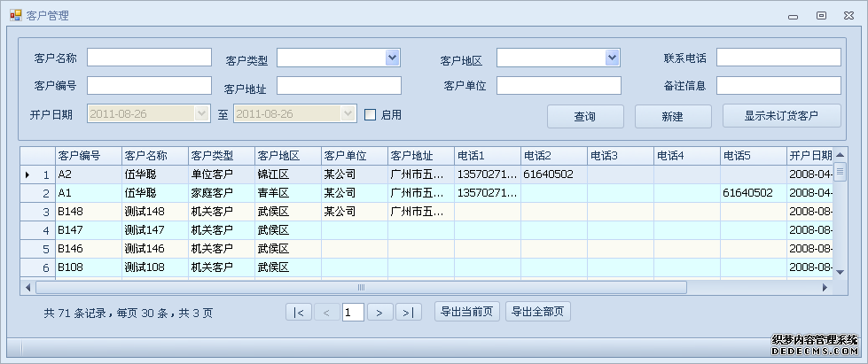Open the 客户类型 dropdown list
Viewport: 868px width, 364px height.
click(x=392, y=58)
